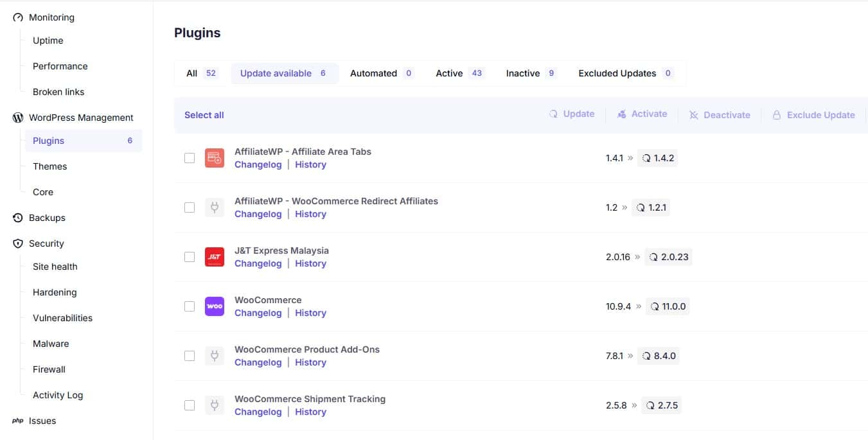Image resolution: width=868 pixels, height=440 pixels.
Task: Select the WooCommerce Product Add-Ons checkbox
Action: point(190,356)
